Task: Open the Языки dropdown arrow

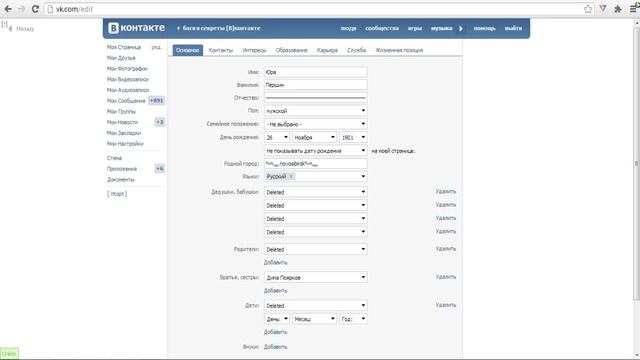Action: pos(363,176)
